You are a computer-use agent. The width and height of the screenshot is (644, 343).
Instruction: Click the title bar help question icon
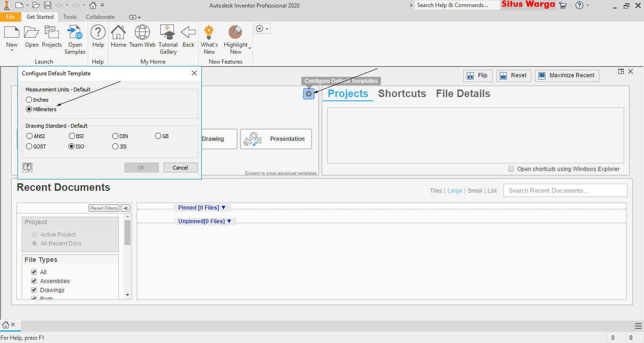pos(579,5)
